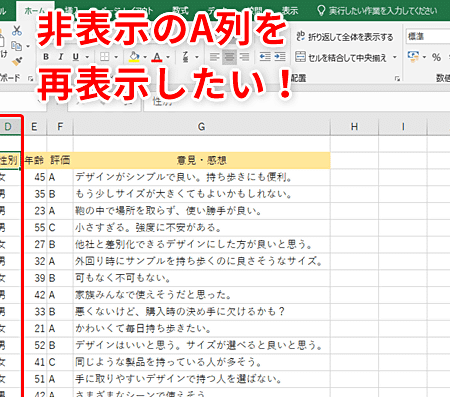The image size is (450, 397).
Task: Click cell '可もなく不可もない。'
Action: point(202,278)
